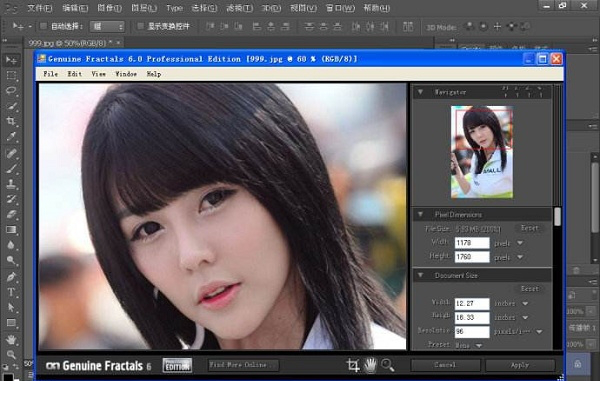
Task: Click Reset in Pixel Dimensions
Action: pos(530,228)
